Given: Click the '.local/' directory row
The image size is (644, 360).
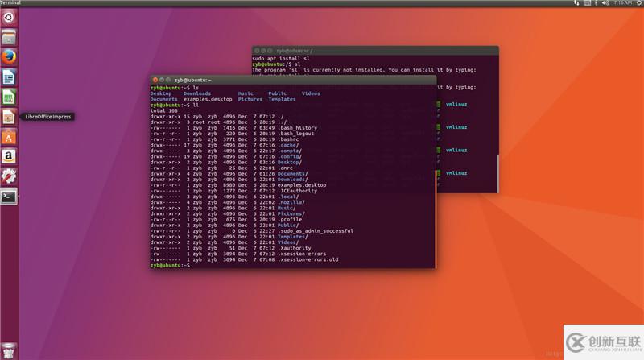Looking at the screenshot, I should (225, 197).
